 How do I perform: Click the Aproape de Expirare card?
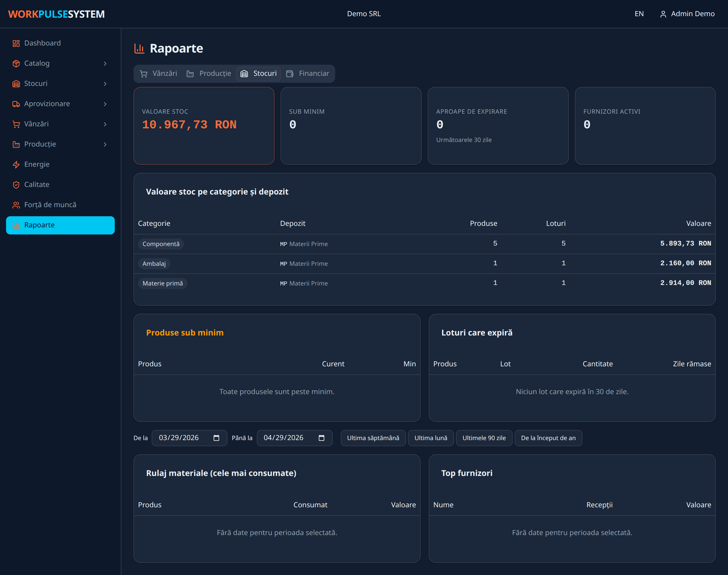coord(498,126)
